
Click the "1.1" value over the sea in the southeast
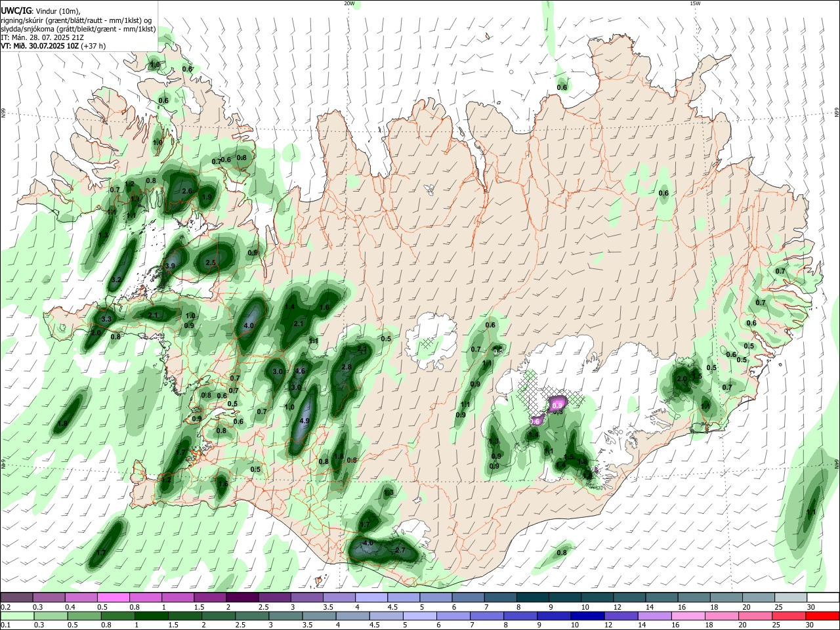click(x=811, y=512)
